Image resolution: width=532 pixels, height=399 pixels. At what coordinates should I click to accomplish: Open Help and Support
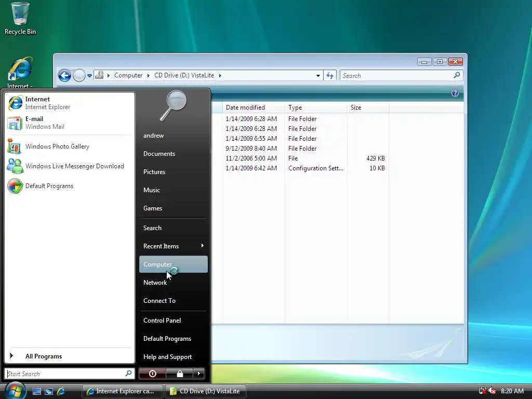coord(174,357)
